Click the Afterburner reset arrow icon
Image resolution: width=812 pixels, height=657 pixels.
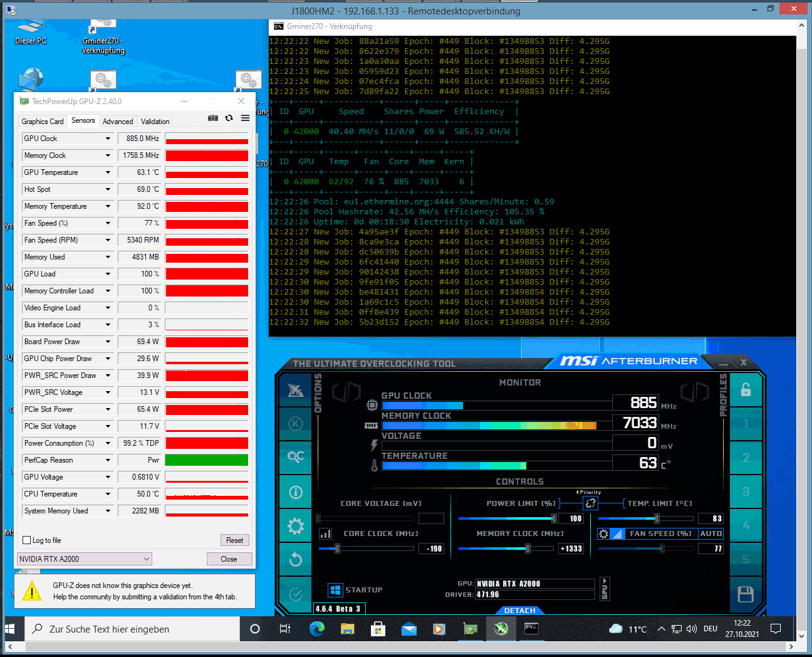pos(296,559)
